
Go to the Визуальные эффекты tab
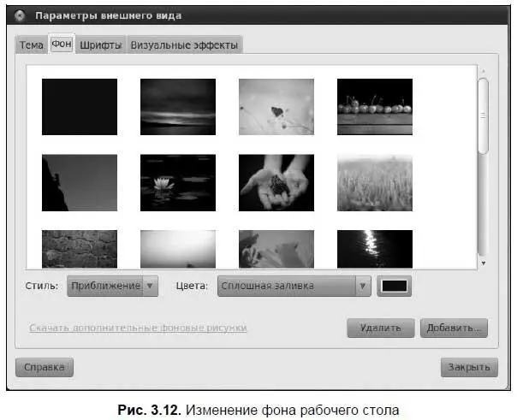[184, 45]
